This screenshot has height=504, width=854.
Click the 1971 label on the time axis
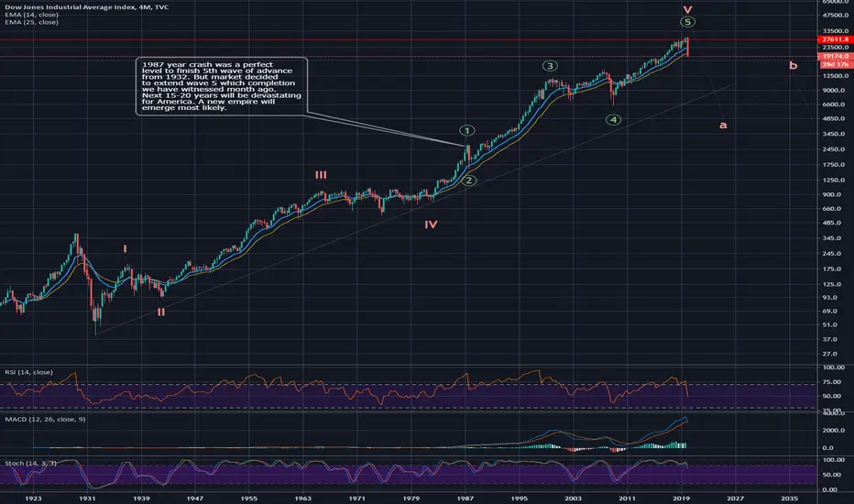pyautogui.click(x=356, y=498)
